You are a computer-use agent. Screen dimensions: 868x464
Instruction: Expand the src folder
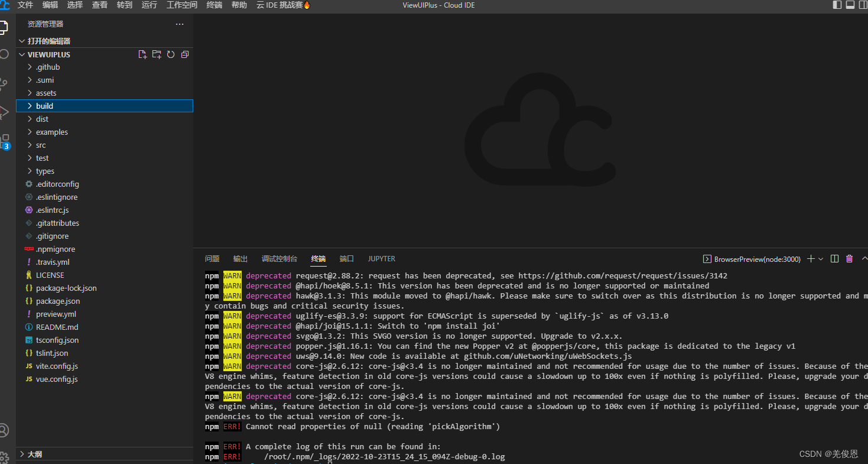click(x=105, y=145)
